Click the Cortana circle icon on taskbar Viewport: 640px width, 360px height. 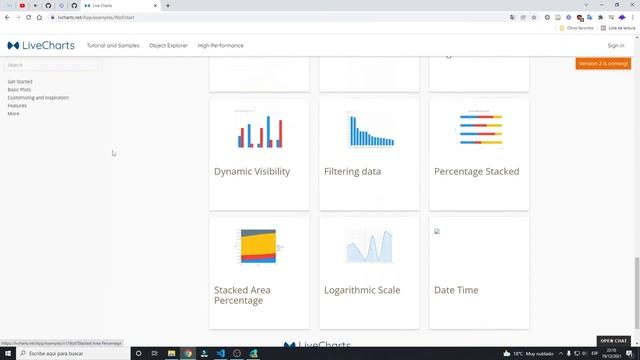pyautogui.click(x=138, y=353)
